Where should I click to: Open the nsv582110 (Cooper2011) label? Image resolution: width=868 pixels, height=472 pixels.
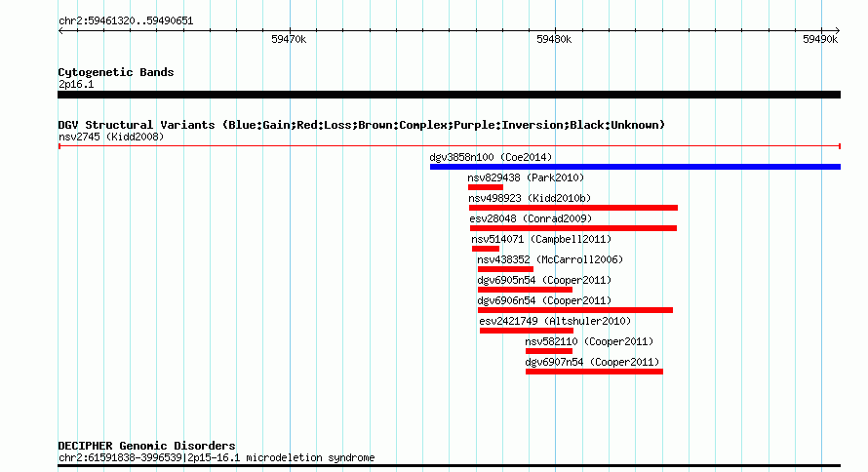589,341
